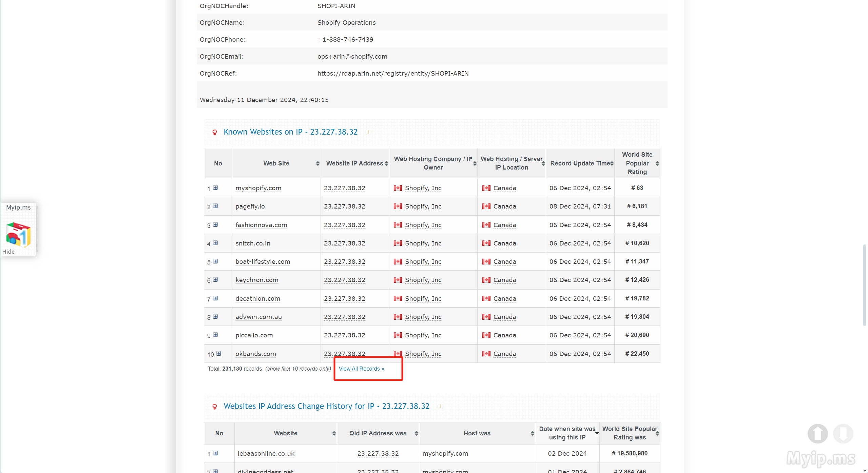Open keychron.com website link
868x473 pixels.
(257, 280)
